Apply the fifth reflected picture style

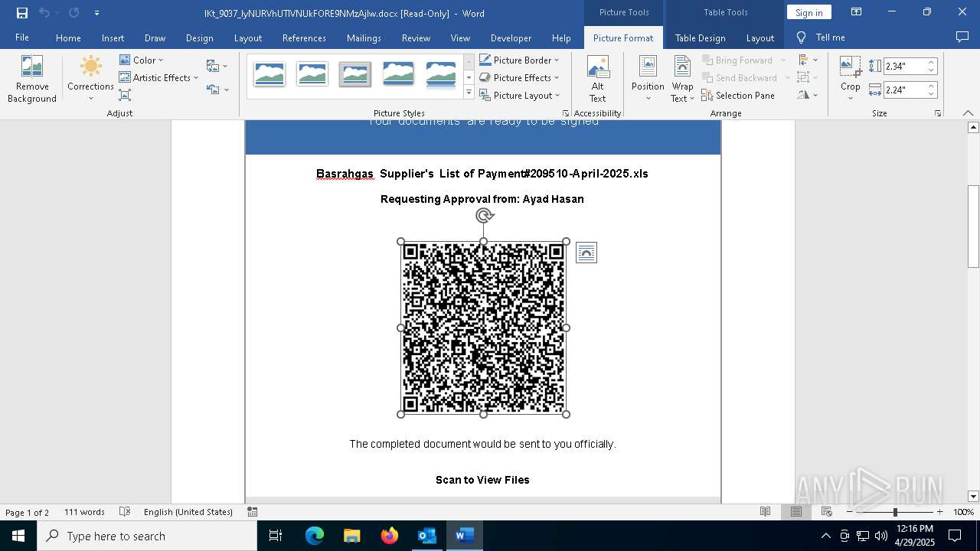pyautogui.click(x=441, y=74)
